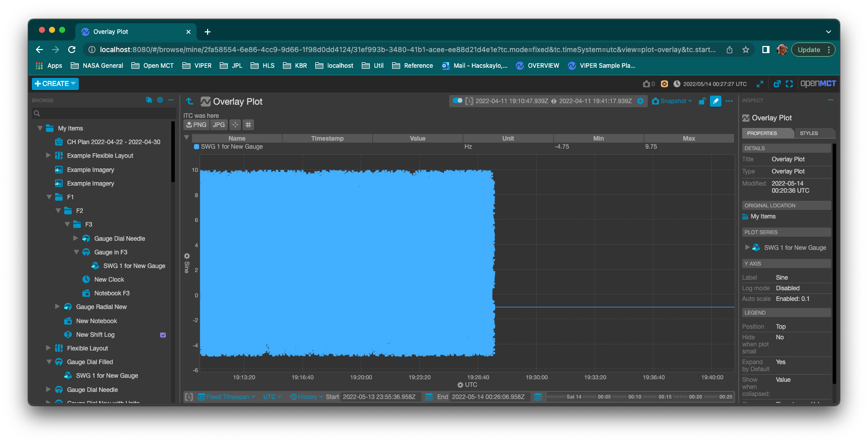Click the blue edit pencil button
Viewport: 868px width, 443px height.
[x=715, y=101]
